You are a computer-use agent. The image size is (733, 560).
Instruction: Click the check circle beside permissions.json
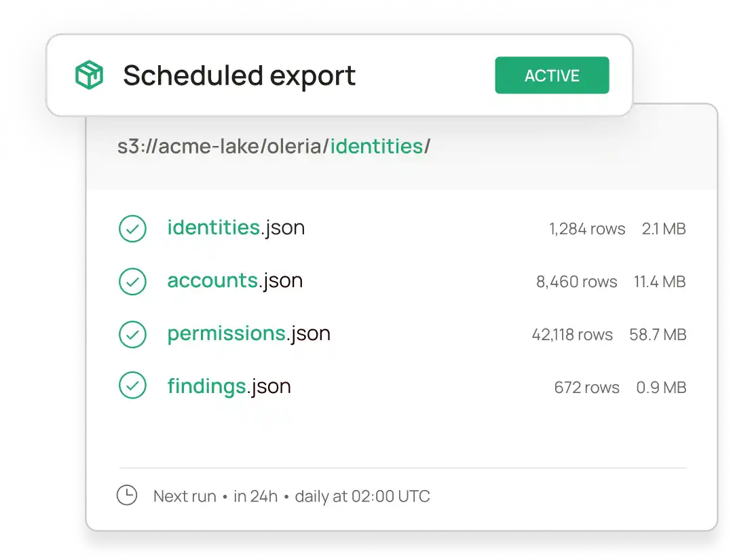click(x=132, y=334)
